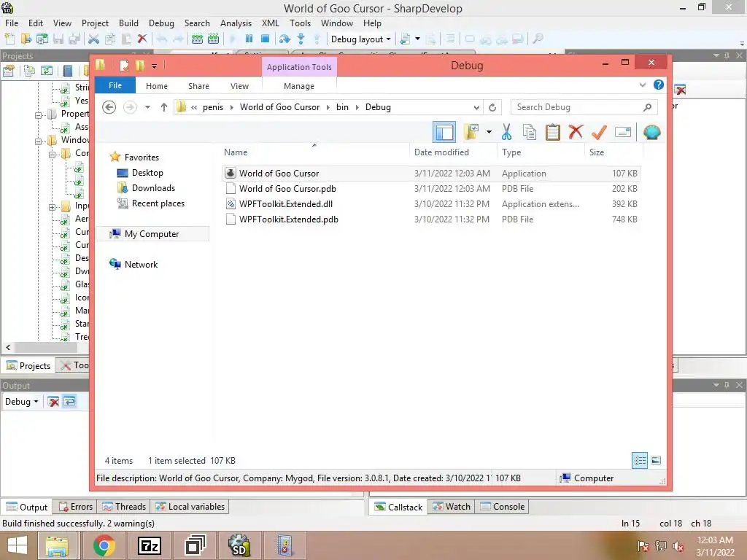747x560 pixels.
Task: Clear the Output panel with red X icon
Action: (x=53, y=402)
